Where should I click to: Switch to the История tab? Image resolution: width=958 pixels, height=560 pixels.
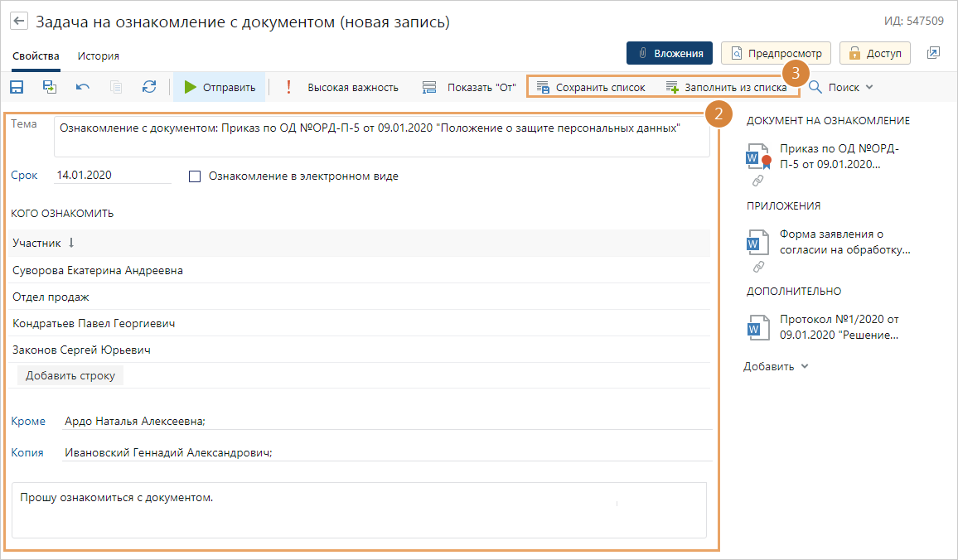pyautogui.click(x=98, y=56)
